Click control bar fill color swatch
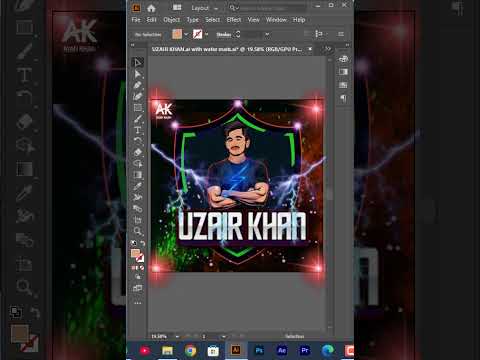 177,34
